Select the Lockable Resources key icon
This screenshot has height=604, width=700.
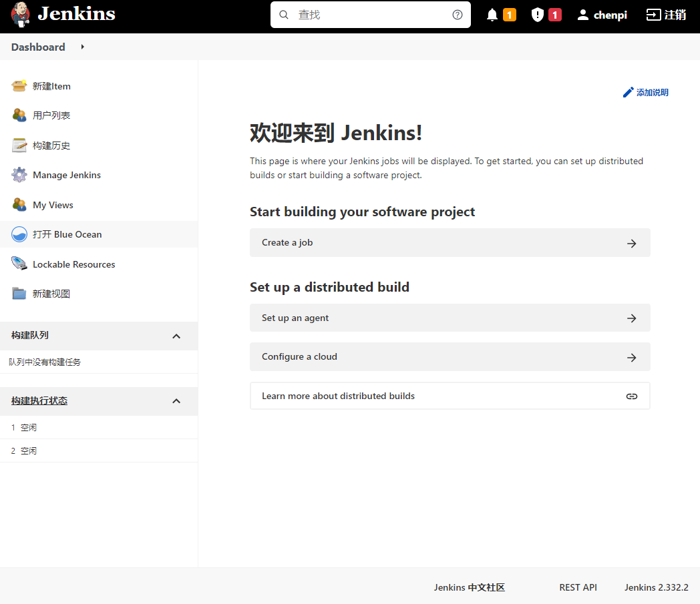[x=20, y=264]
